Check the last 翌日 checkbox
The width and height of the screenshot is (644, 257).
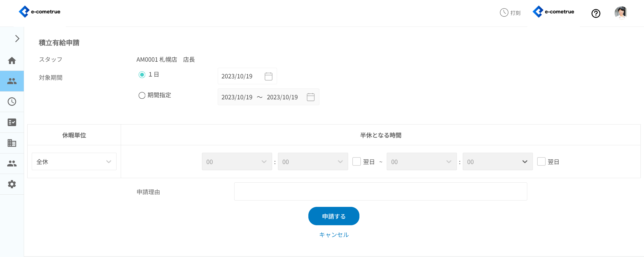(x=541, y=161)
